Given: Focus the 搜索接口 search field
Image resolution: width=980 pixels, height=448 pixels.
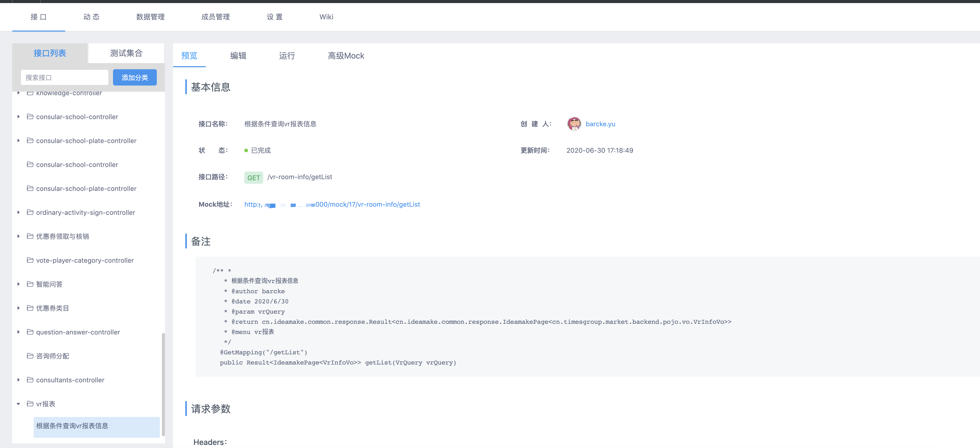Looking at the screenshot, I should 64,78.
